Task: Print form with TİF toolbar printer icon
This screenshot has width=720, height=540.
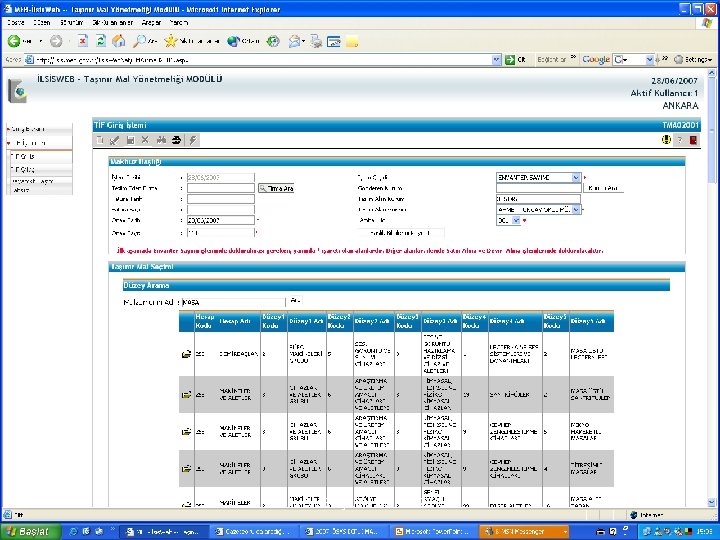Action: click(176, 140)
